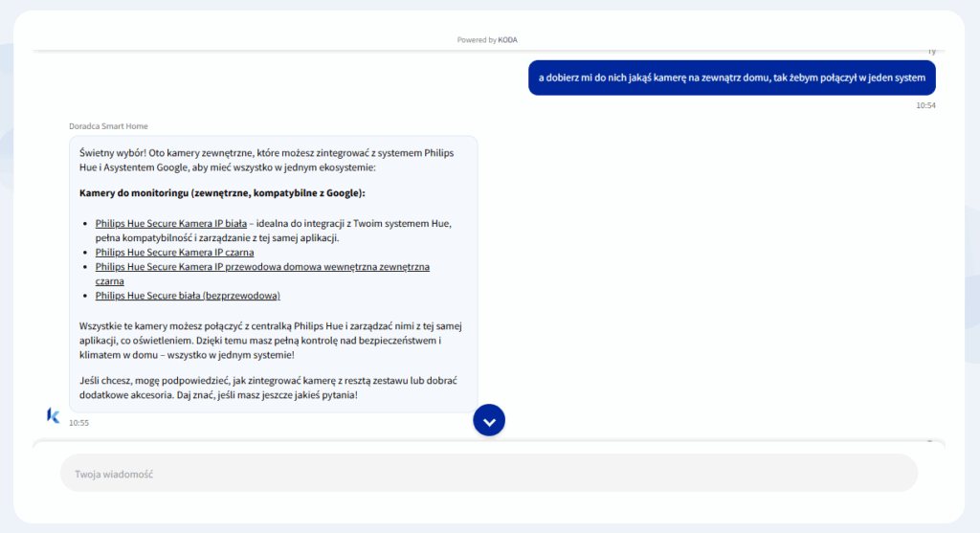Focus the Twoja wiadomość input field
The image size is (980, 533).
pyautogui.click(x=489, y=474)
